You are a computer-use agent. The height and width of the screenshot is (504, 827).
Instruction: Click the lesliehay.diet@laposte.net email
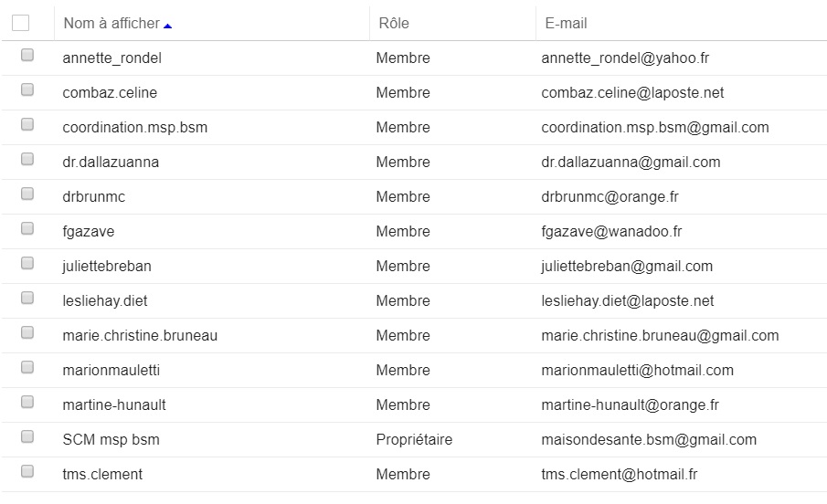tap(627, 301)
